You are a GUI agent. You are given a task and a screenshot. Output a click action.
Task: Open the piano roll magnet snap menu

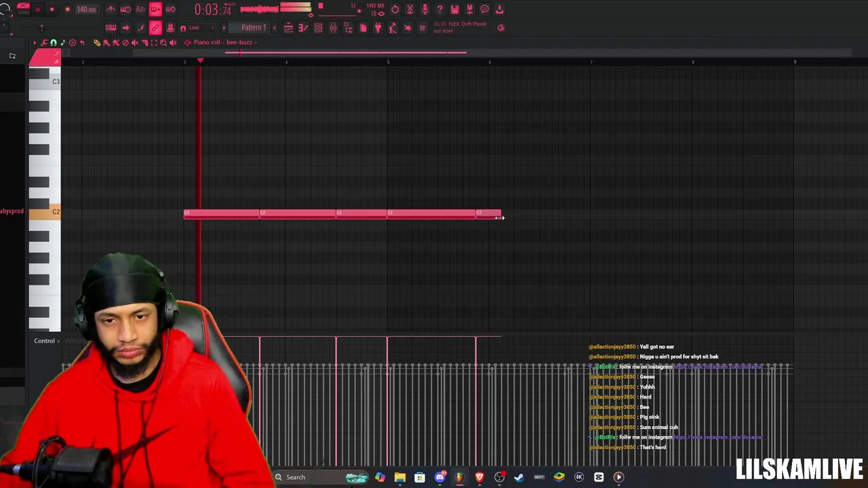click(x=54, y=43)
